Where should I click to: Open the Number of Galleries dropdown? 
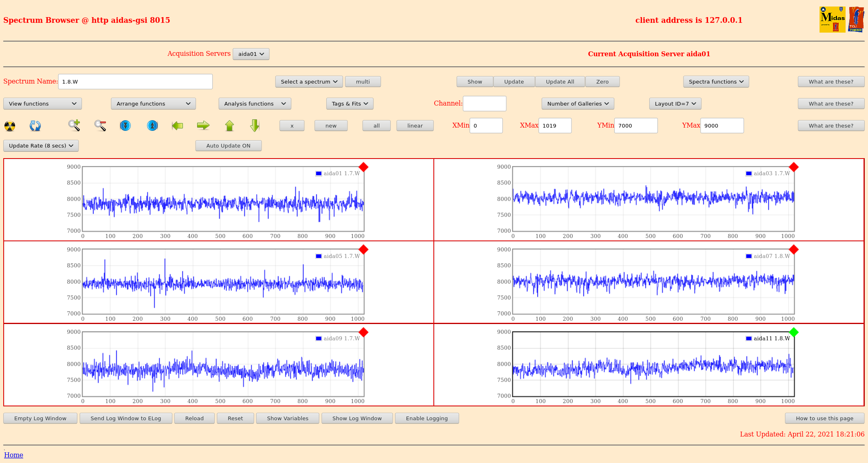578,104
